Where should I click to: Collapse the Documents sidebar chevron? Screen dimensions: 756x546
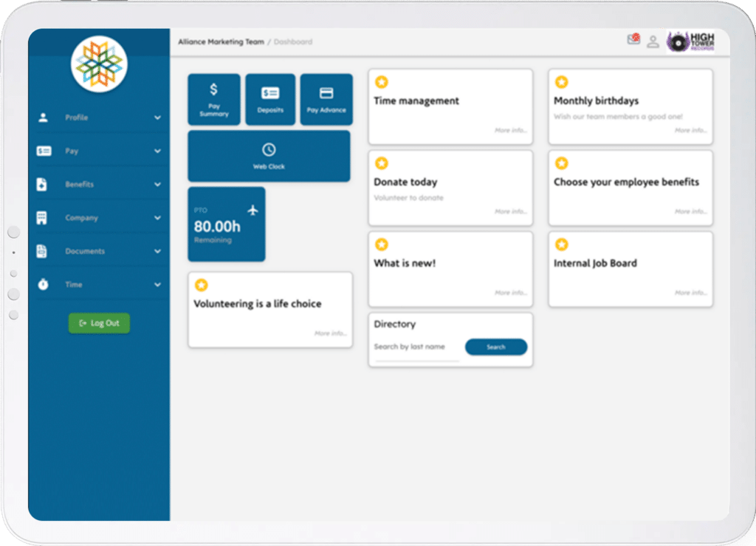157,251
